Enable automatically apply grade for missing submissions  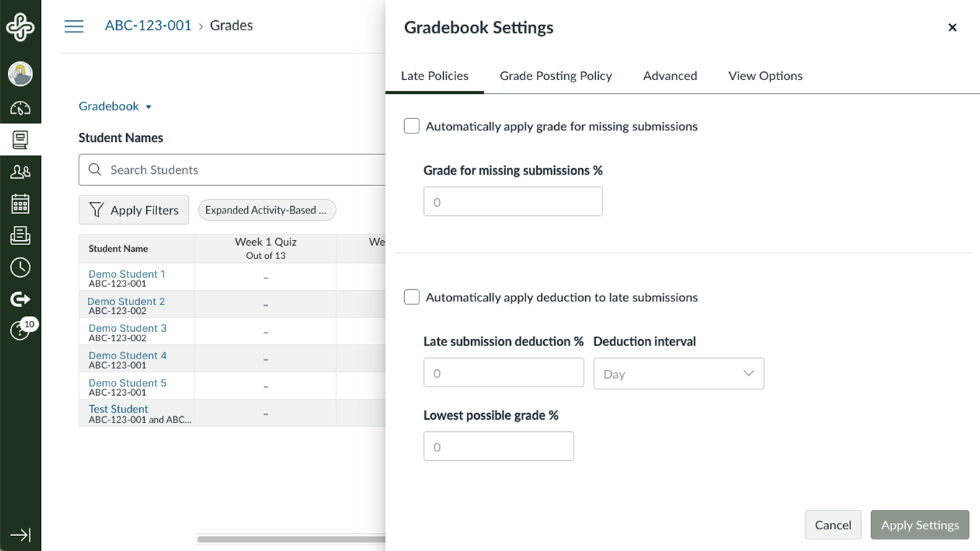411,125
